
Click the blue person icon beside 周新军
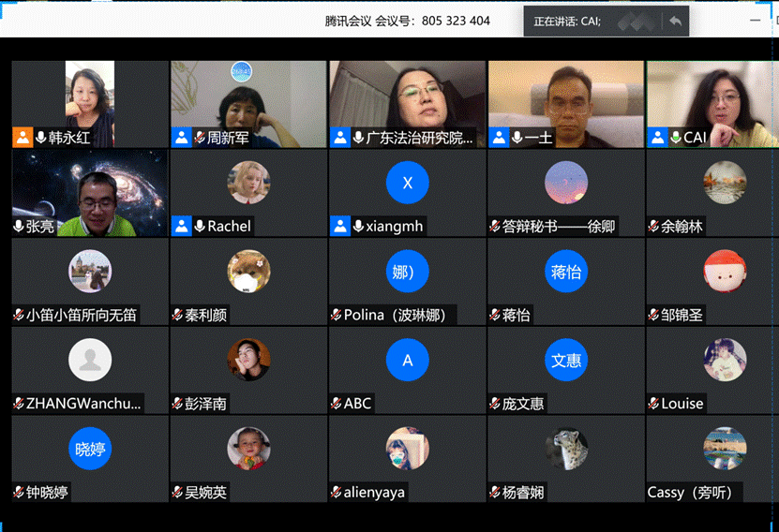click(x=181, y=138)
